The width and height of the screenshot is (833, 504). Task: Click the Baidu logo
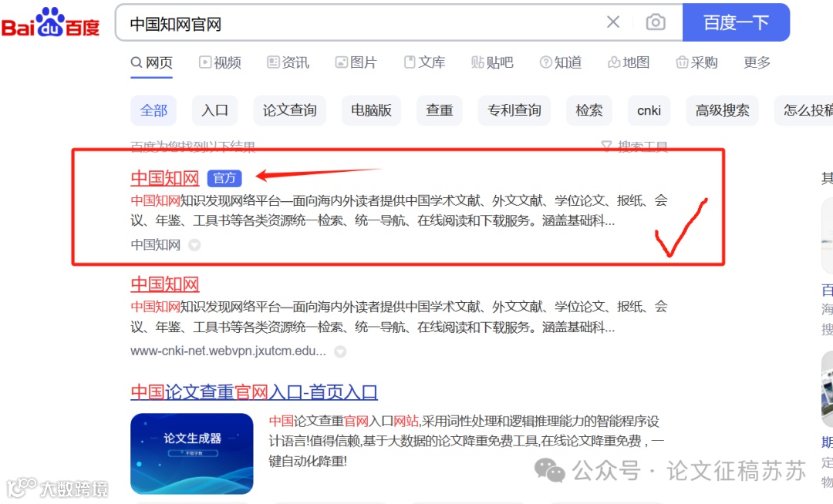[50, 23]
